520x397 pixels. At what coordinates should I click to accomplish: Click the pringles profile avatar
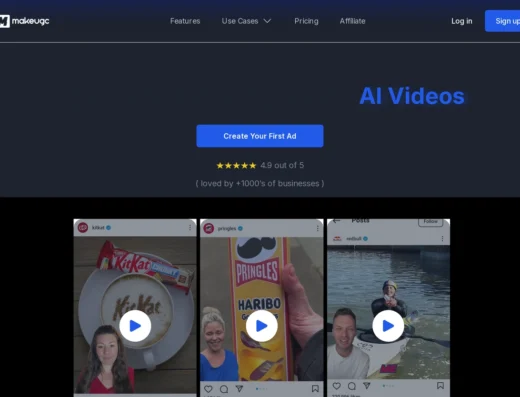pos(209,228)
